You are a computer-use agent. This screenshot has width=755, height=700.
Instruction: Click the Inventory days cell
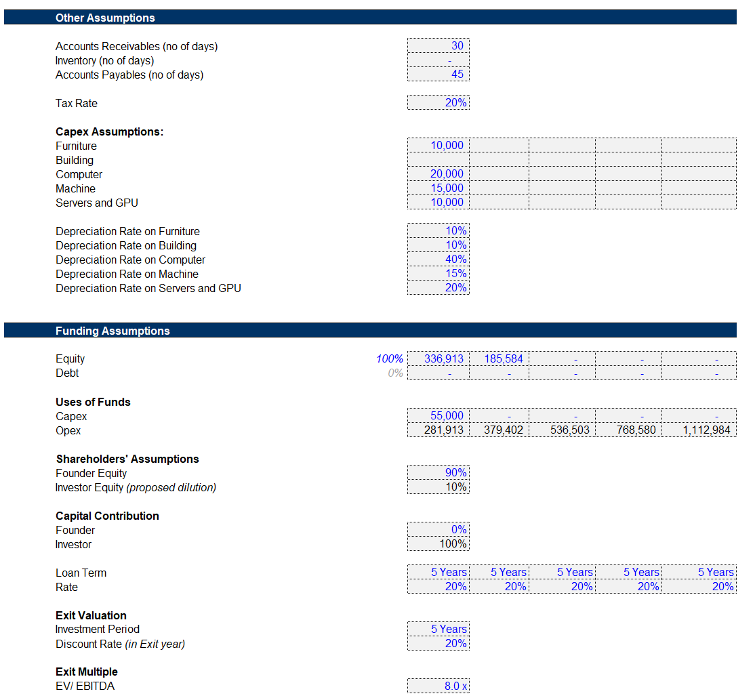point(438,61)
